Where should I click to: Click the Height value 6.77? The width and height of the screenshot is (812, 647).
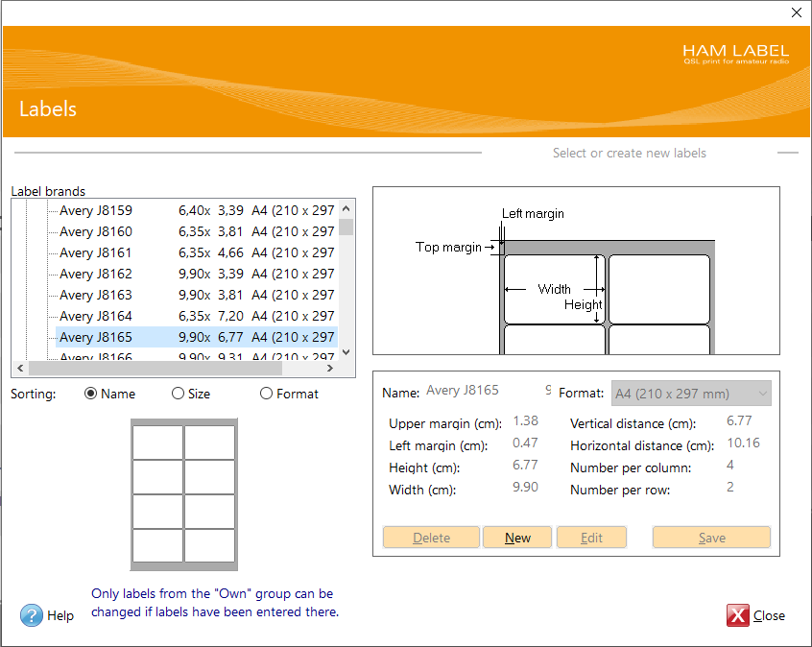pos(526,465)
